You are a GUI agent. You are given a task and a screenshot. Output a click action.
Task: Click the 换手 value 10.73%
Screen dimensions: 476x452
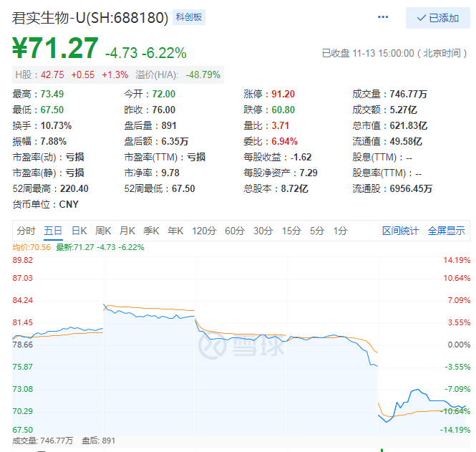(56, 126)
